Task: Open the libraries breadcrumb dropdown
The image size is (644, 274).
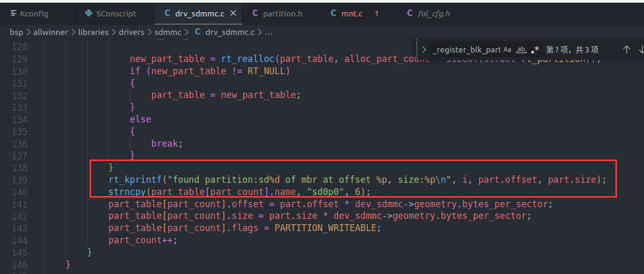Action: pos(93,32)
